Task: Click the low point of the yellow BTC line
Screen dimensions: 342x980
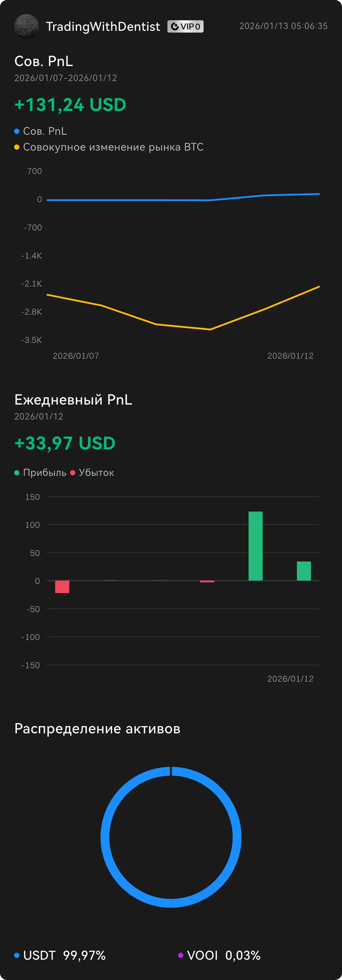Action: click(210, 329)
